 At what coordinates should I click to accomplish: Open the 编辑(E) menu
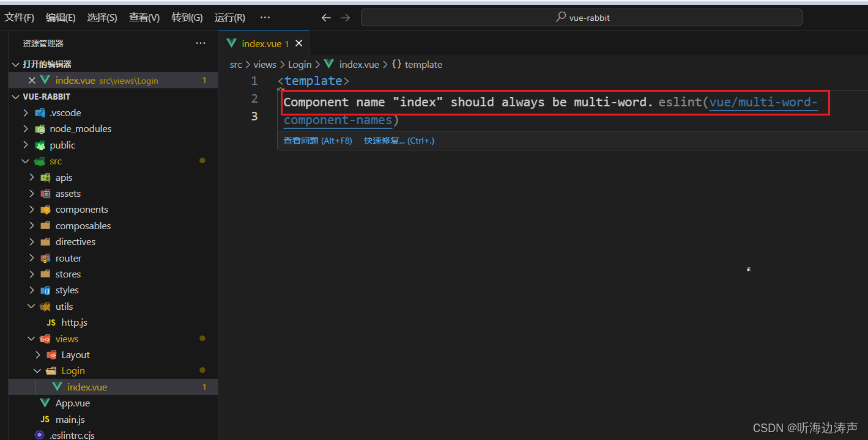click(x=61, y=18)
